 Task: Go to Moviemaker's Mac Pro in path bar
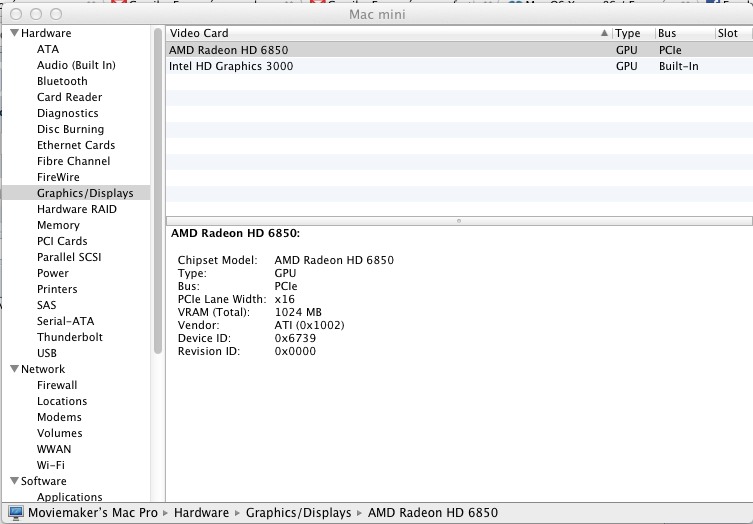tap(93, 512)
